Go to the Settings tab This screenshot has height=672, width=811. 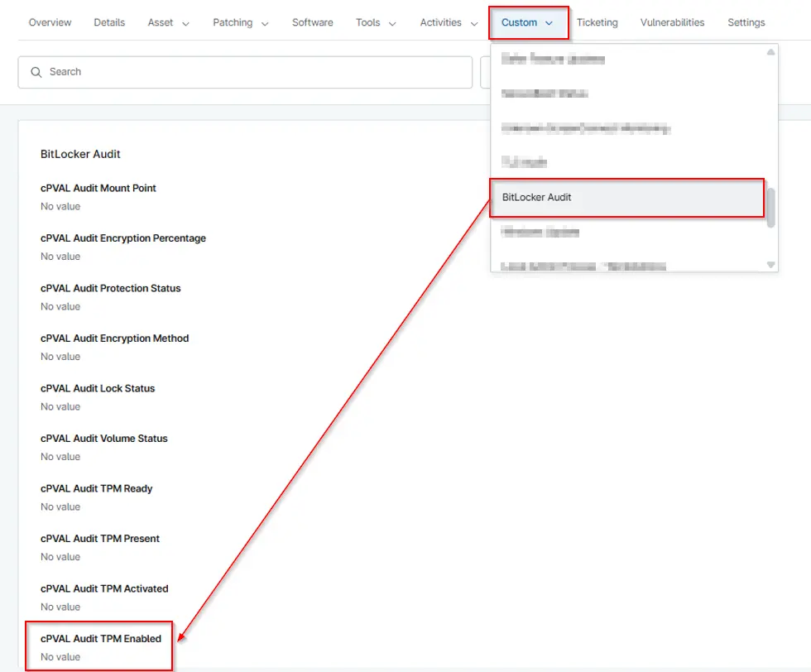(x=746, y=22)
